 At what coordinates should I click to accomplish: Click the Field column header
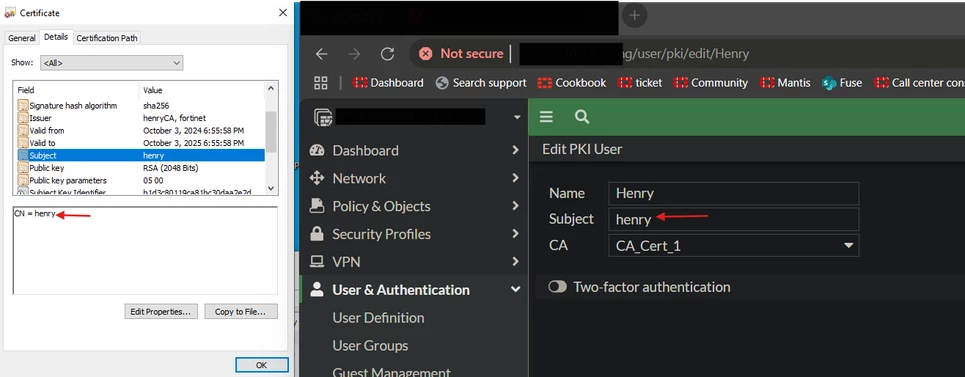[77, 90]
